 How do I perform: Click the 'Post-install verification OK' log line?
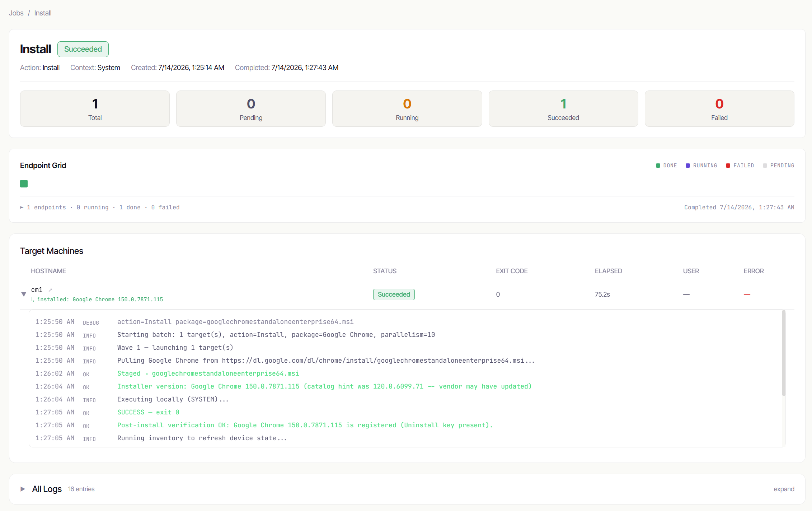305,425
